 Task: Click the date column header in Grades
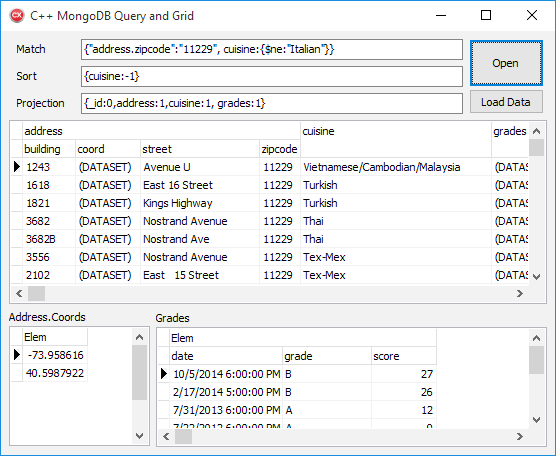(226, 356)
